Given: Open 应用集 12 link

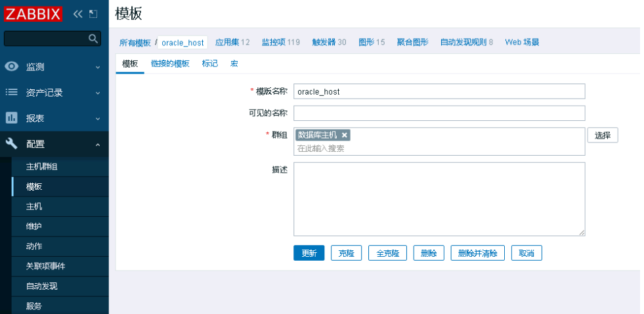Looking at the screenshot, I should (232, 42).
